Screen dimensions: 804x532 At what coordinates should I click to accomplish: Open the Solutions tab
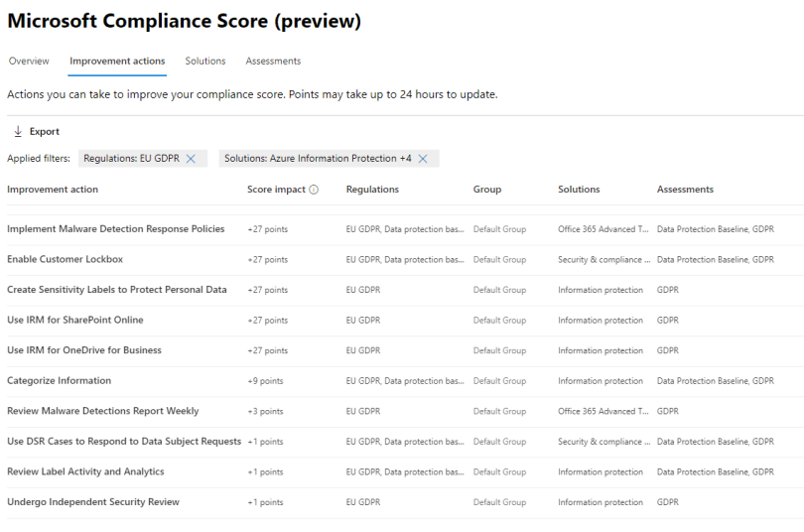coord(205,62)
